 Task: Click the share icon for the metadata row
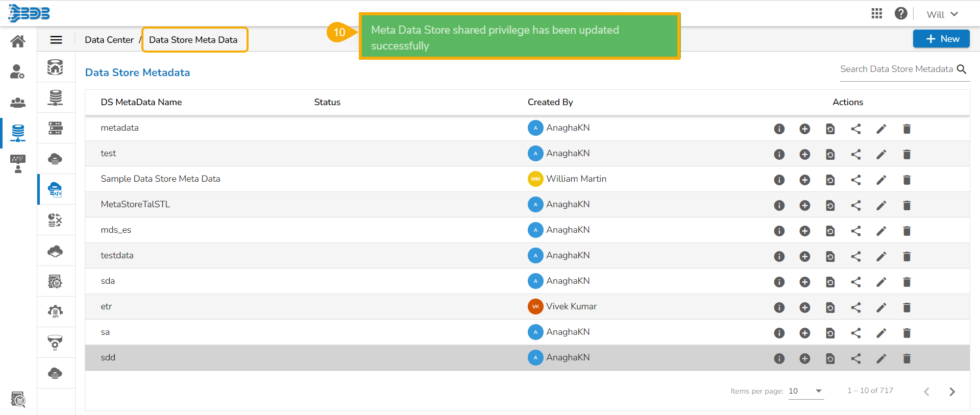856,129
